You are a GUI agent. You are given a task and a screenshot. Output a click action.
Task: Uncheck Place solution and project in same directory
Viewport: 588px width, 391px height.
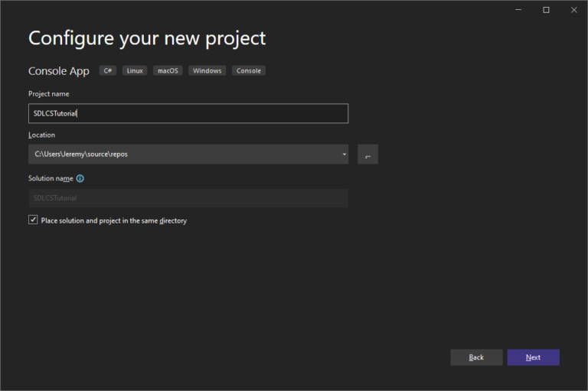(x=33, y=220)
